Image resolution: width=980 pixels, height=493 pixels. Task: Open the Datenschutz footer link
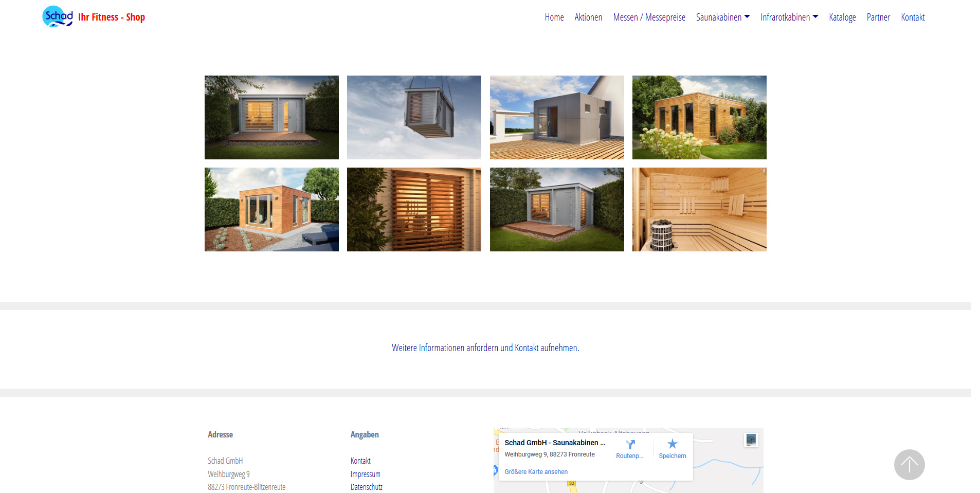tap(366, 487)
